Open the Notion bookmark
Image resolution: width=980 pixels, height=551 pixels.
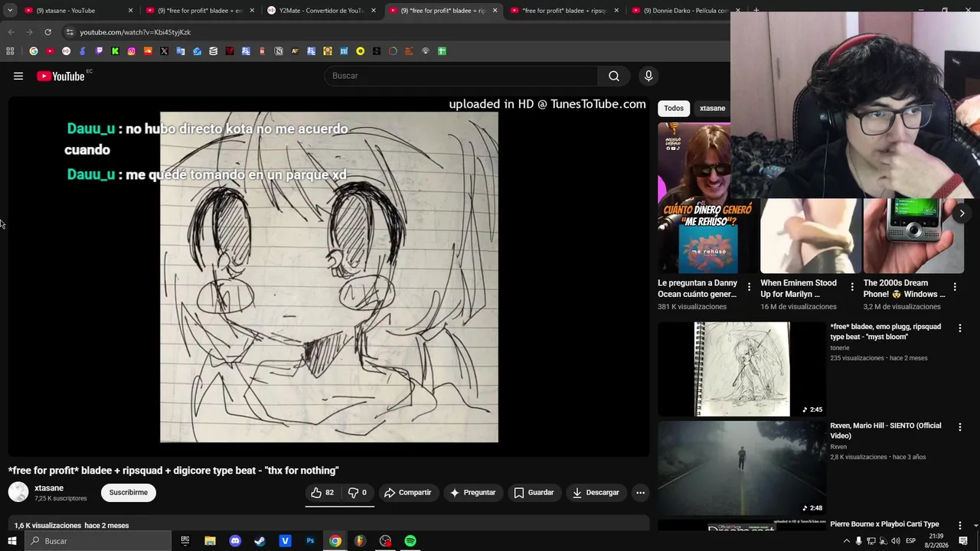[279, 51]
